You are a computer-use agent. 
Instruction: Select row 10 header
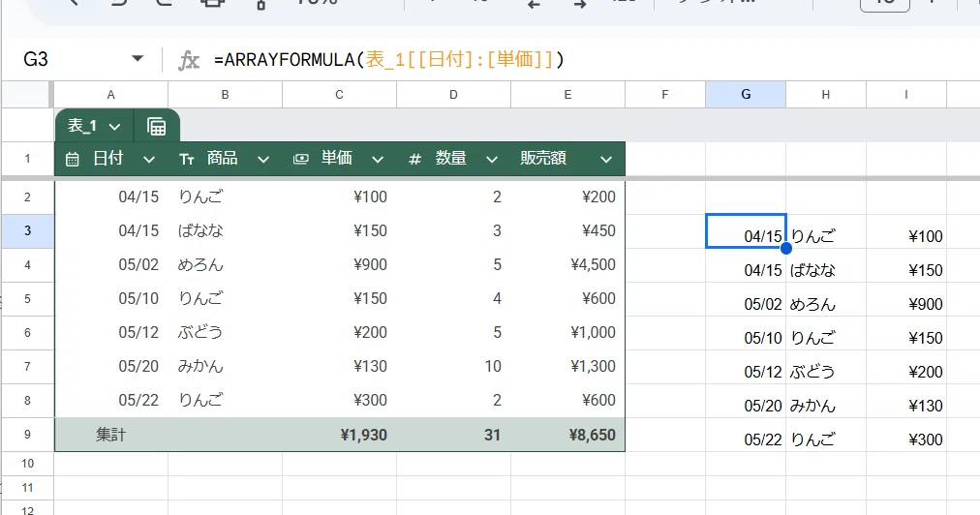click(x=27, y=464)
